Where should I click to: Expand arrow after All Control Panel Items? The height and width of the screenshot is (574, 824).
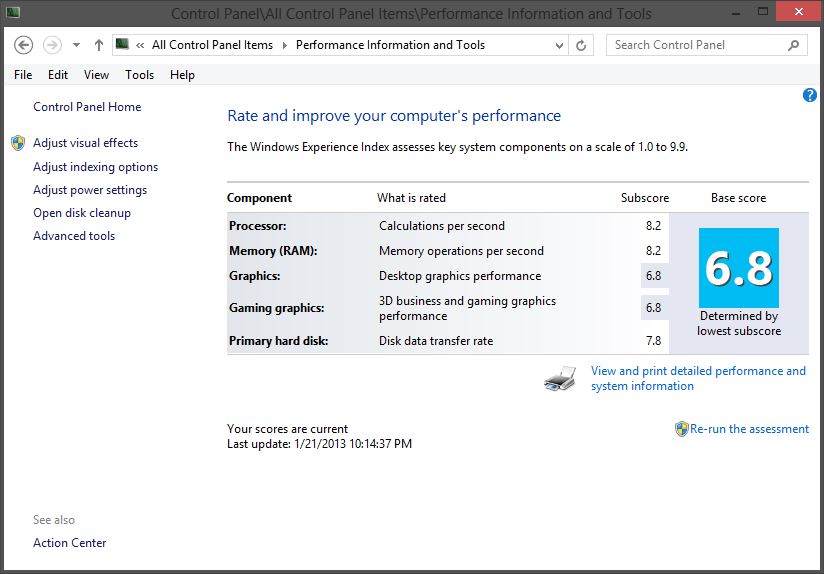point(285,45)
